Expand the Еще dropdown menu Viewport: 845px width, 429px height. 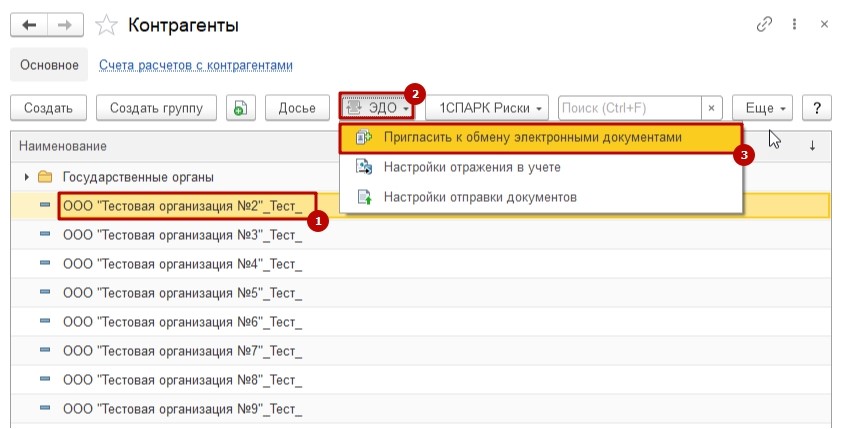click(x=762, y=108)
